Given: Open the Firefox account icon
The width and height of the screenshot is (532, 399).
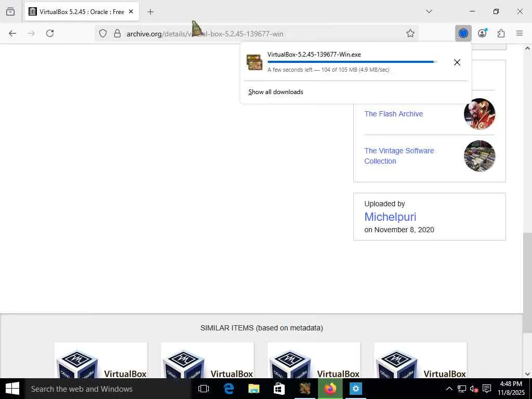Looking at the screenshot, I should pos(482,33).
